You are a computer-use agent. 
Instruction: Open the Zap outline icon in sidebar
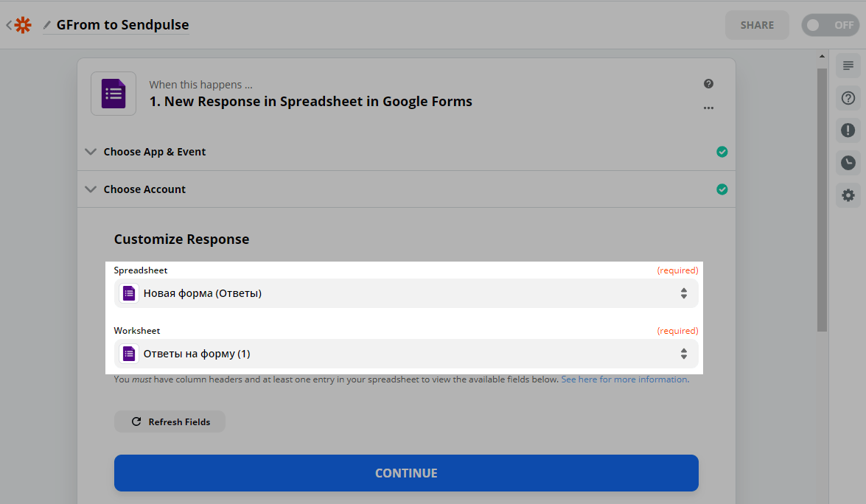click(848, 66)
